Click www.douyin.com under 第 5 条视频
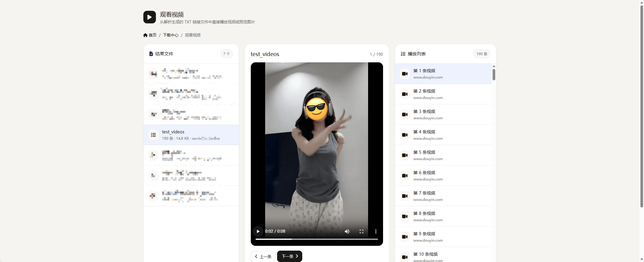This screenshot has width=644, height=262. [428, 159]
